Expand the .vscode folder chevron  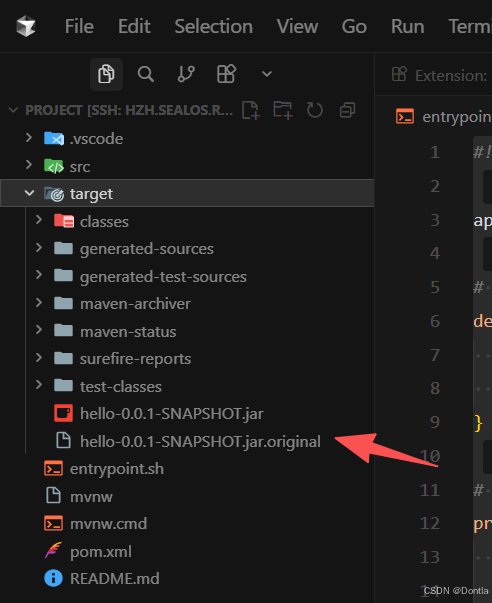click(x=29, y=137)
